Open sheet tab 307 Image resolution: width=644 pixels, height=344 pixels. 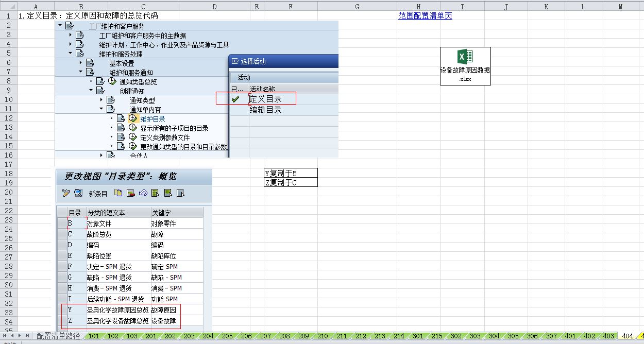tap(551, 336)
